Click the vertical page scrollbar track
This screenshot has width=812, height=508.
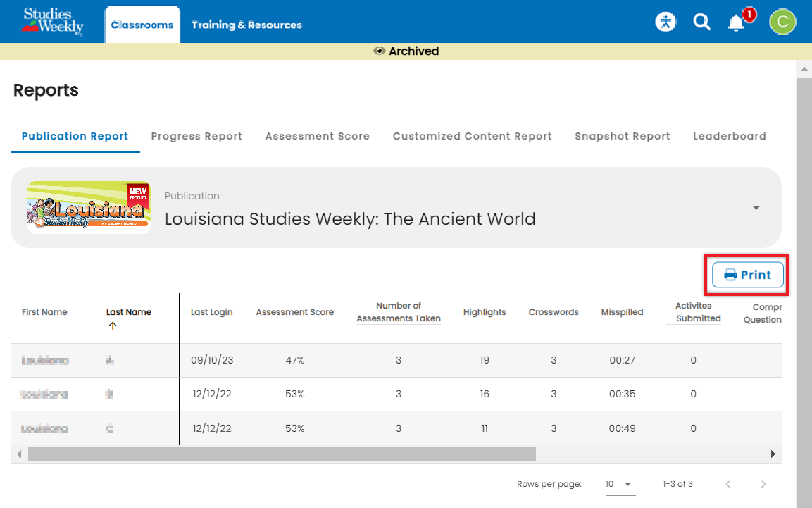[804, 292]
